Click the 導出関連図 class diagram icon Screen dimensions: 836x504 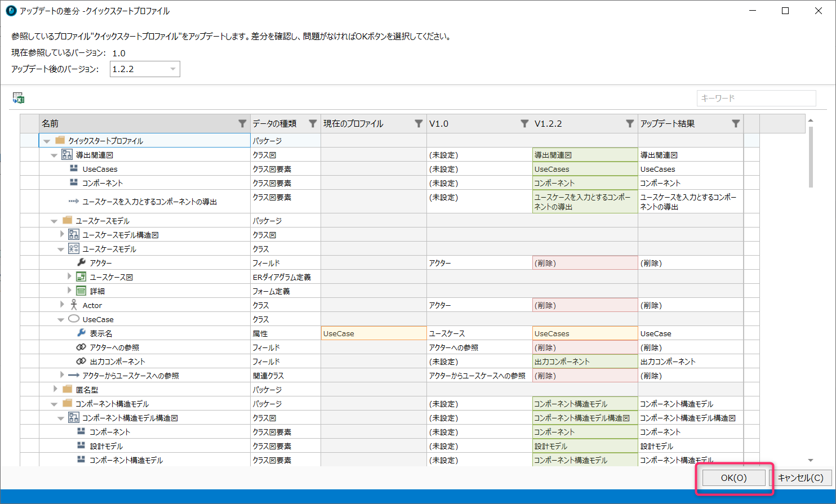coord(67,154)
